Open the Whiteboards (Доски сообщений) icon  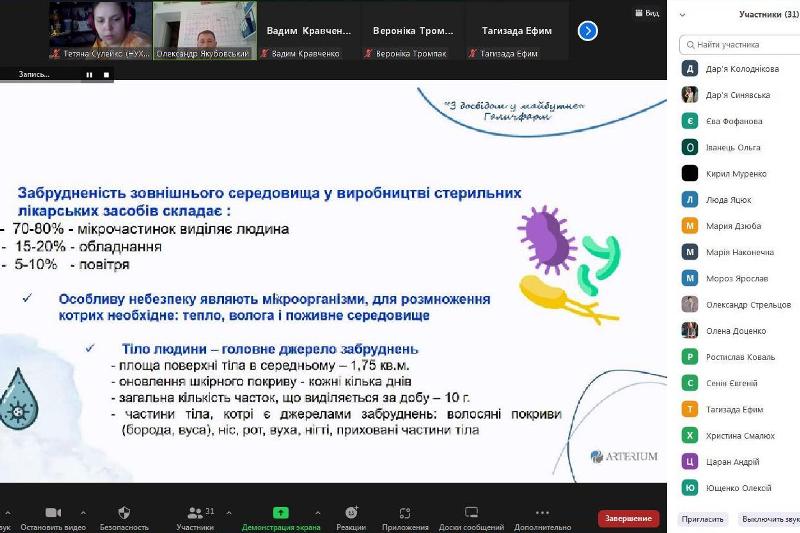tap(471, 512)
